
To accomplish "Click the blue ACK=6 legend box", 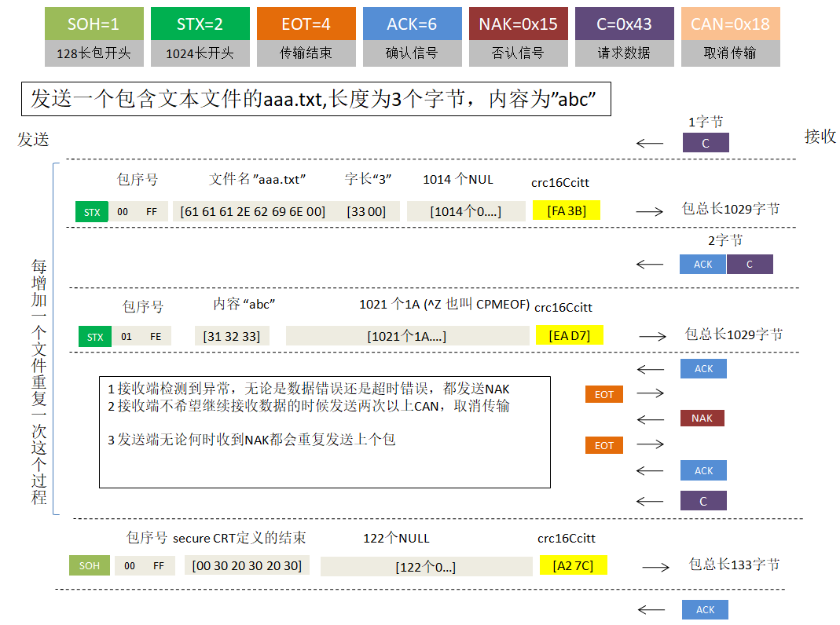I will tap(412, 24).
